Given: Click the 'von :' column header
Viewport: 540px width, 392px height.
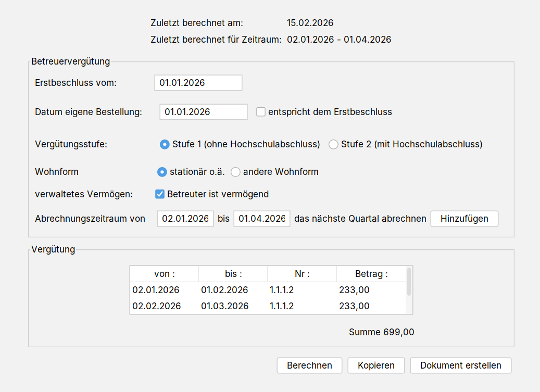Looking at the screenshot, I should pyautogui.click(x=164, y=274).
